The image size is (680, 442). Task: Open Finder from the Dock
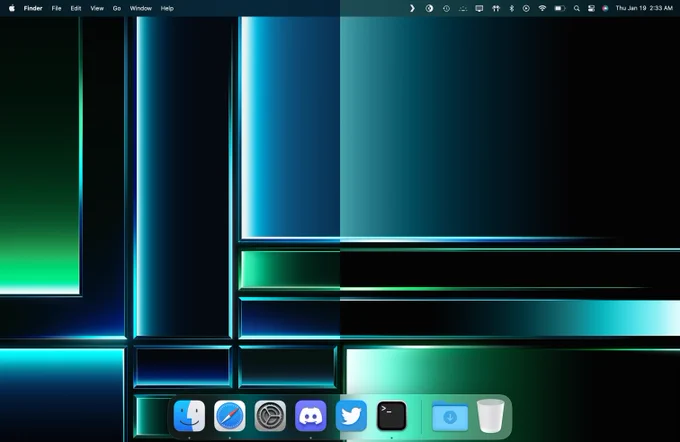[x=189, y=416]
